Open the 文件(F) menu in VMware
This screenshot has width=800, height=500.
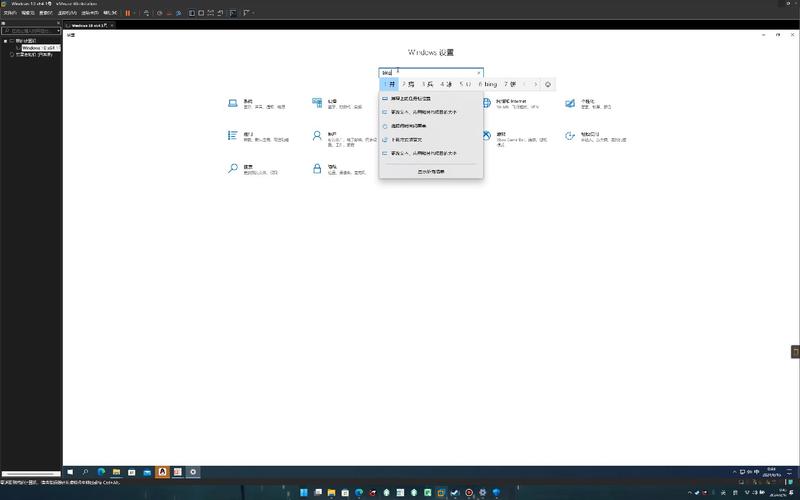(x=10, y=13)
